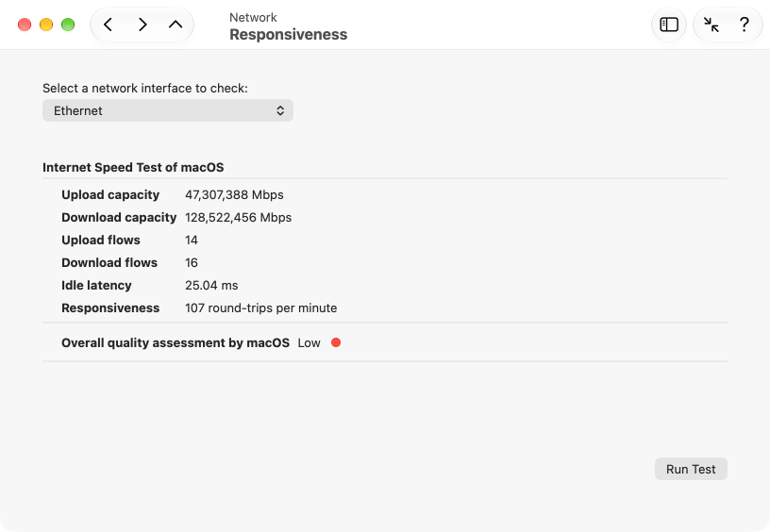Open help with the question mark
770x532 pixels.
(745, 25)
